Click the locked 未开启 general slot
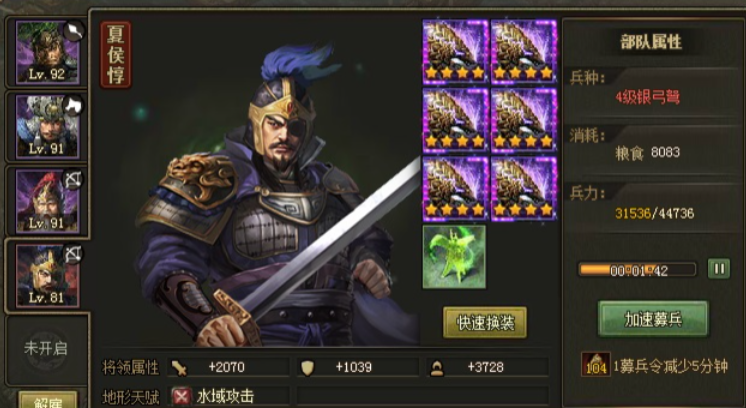This screenshot has height=408, width=746. 46,349
